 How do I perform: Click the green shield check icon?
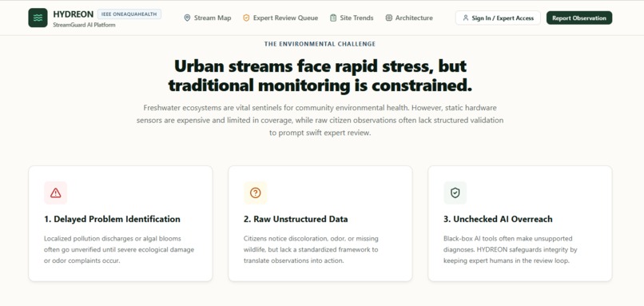click(x=455, y=193)
